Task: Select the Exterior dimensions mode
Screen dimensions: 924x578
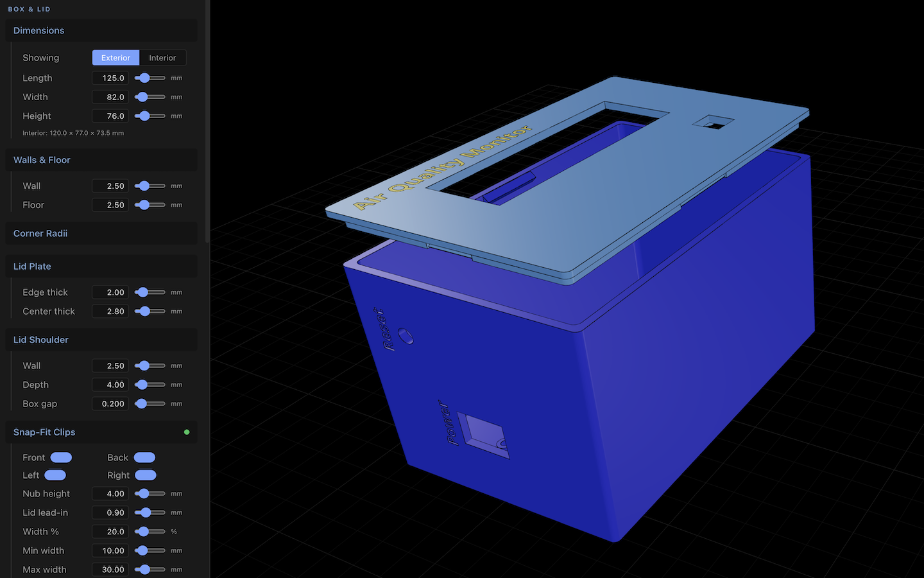Action: click(116, 58)
